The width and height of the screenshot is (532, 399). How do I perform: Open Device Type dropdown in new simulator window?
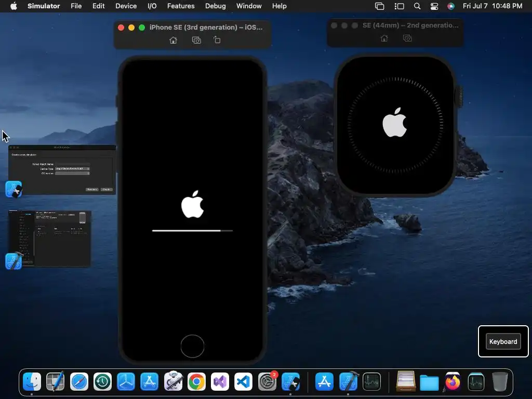pos(72,169)
